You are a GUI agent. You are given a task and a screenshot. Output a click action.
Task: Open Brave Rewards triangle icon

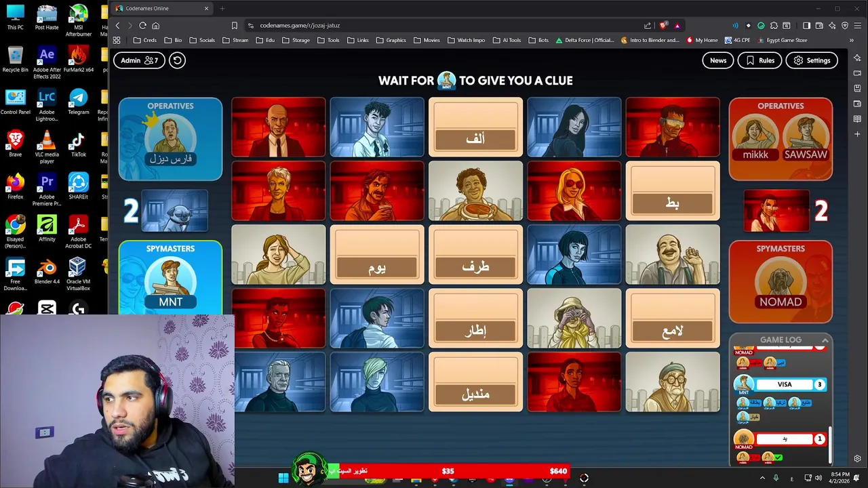677,26
